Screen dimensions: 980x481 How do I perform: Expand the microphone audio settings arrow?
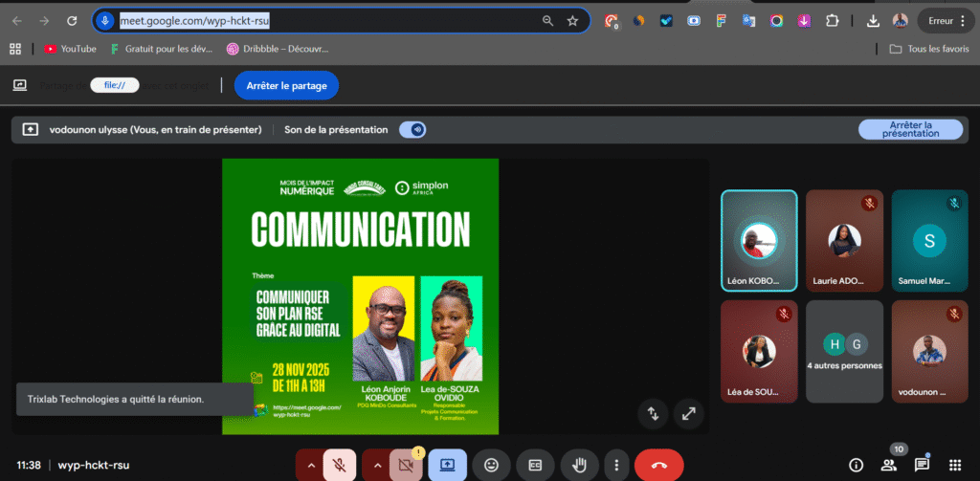309,465
